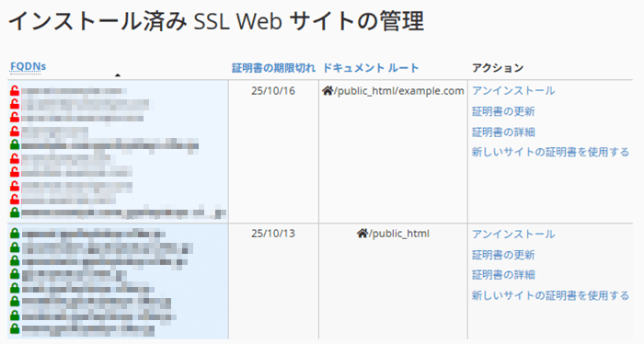
Task: Click 新しいサイトの証明書を使用する in second row
Action: click(550, 295)
